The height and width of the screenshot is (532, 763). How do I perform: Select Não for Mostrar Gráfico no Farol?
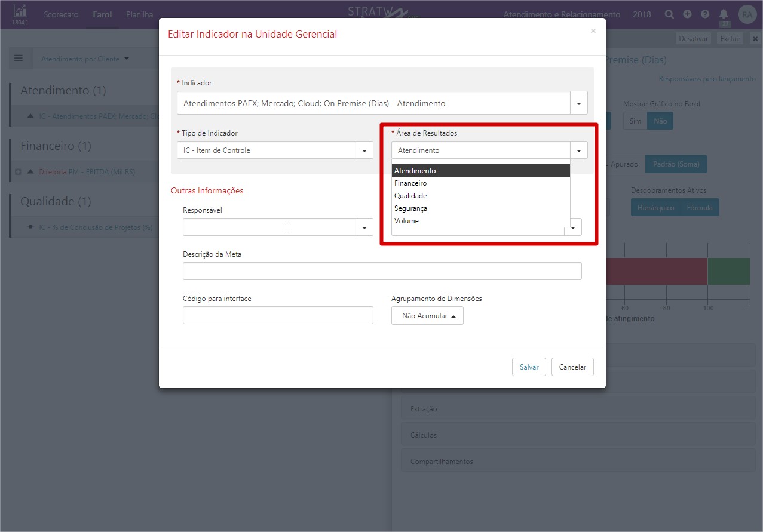coord(660,121)
